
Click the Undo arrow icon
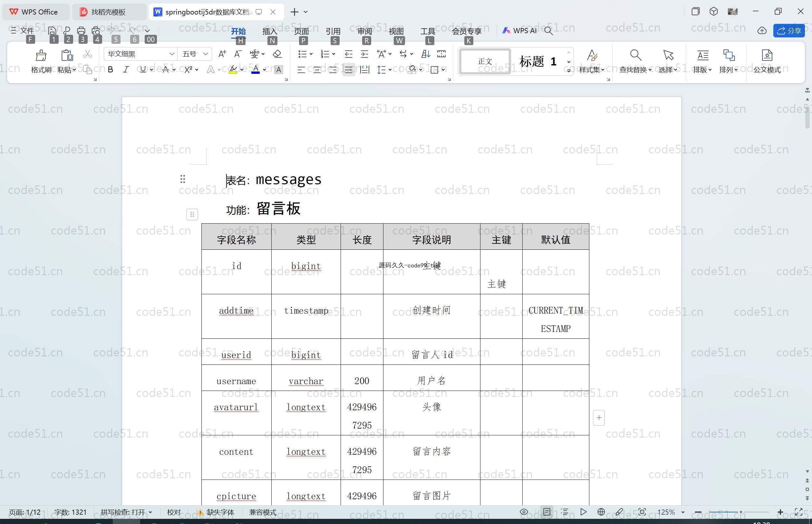pos(111,31)
